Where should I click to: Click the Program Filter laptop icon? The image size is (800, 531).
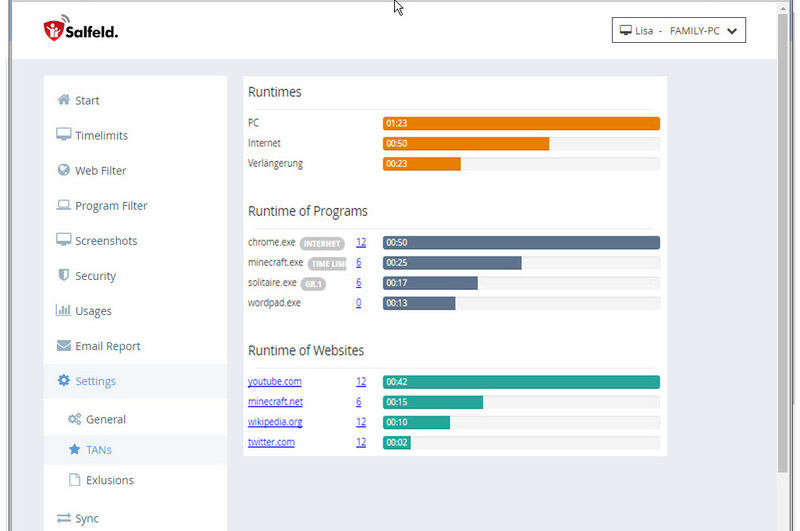point(64,205)
